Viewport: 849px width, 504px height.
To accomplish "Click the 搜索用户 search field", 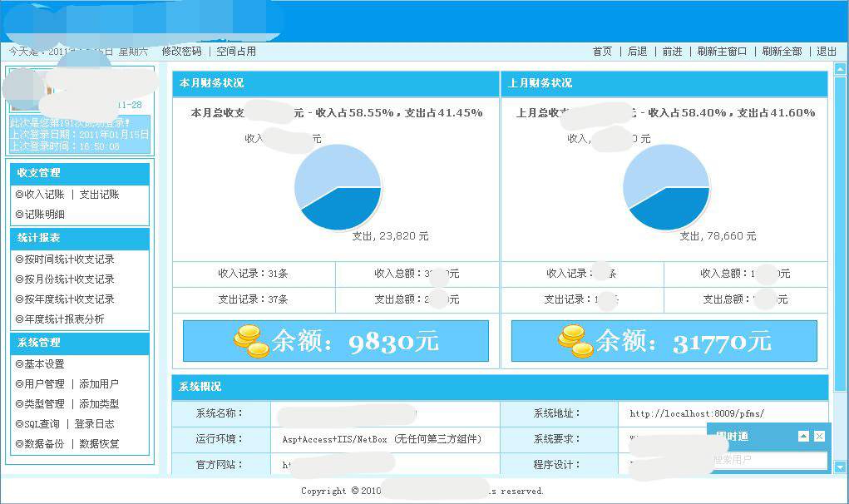I will [x=767, y=460].
